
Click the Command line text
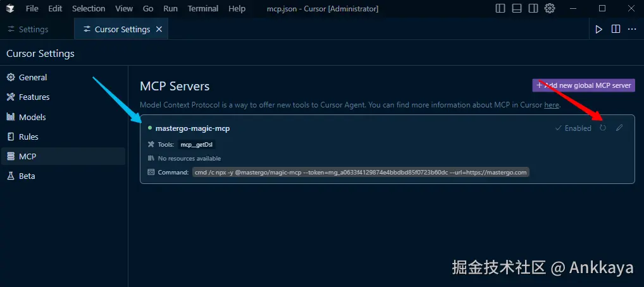361,173
